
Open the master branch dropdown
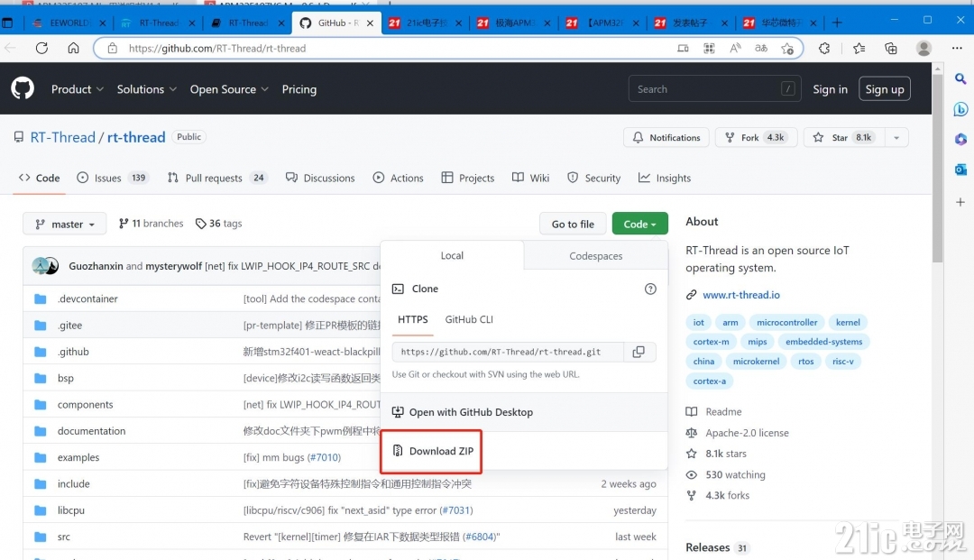pyautogui.click(x=65, y=225)
